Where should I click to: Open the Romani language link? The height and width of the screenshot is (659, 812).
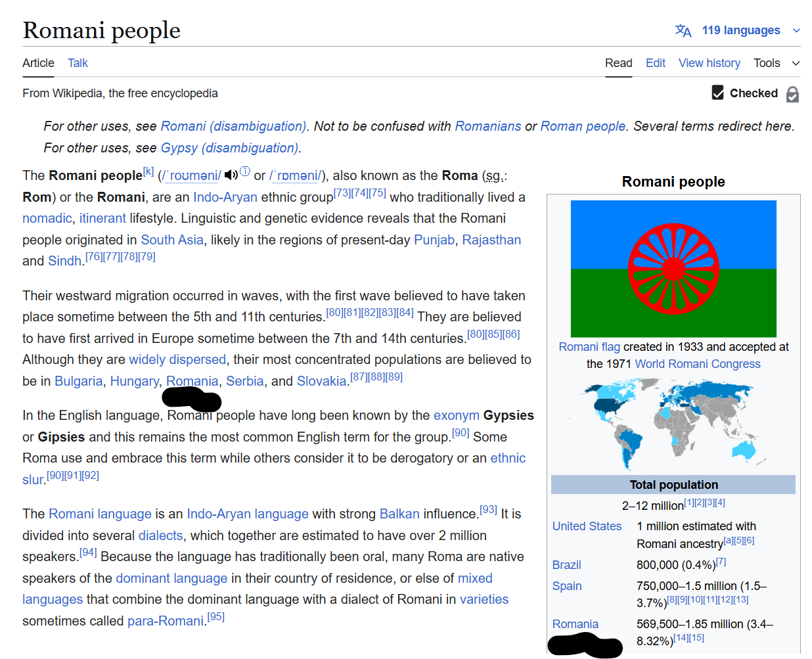(x=100, y=514)
